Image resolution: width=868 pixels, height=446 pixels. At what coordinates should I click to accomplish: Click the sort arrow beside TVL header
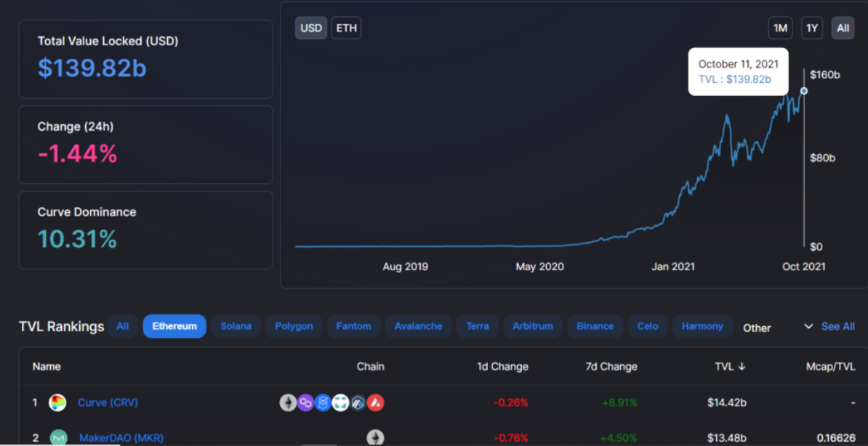[742, 366]
